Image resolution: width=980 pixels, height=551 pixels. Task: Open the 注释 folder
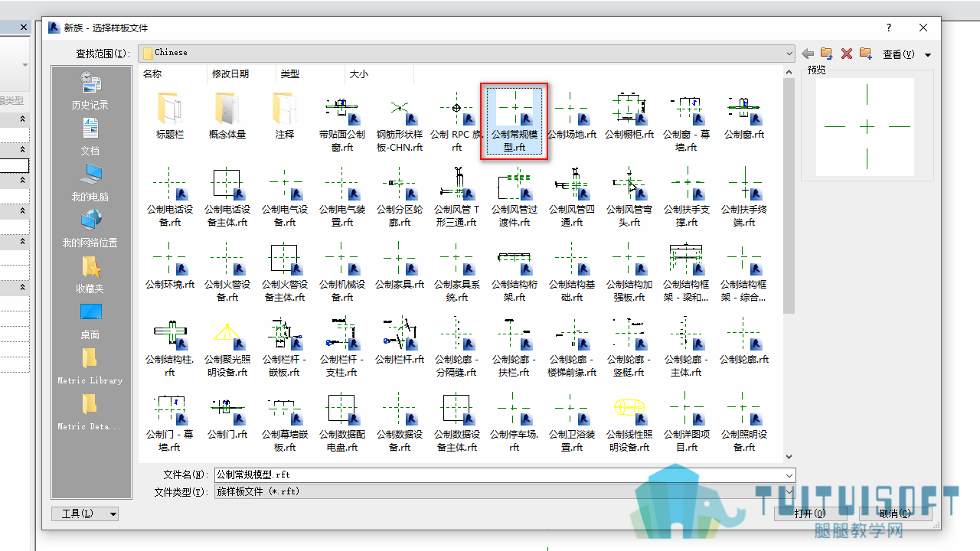(285, 116)
